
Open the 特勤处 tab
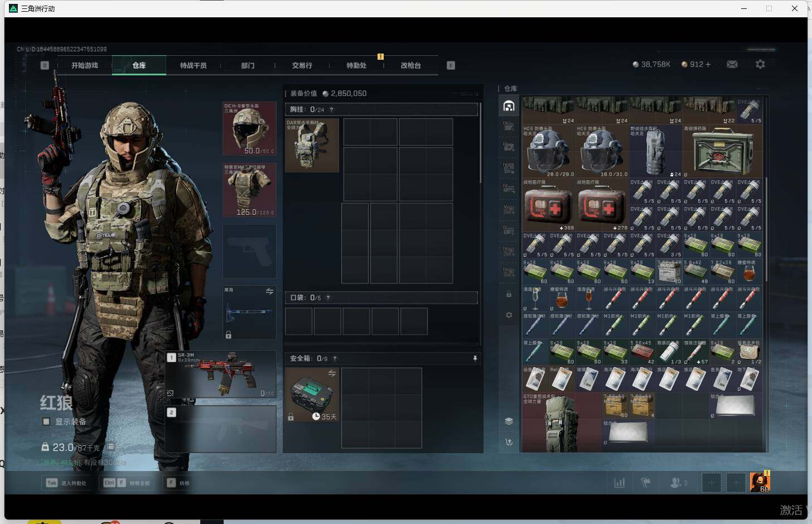pyautogui.click(x=356, y=65)
